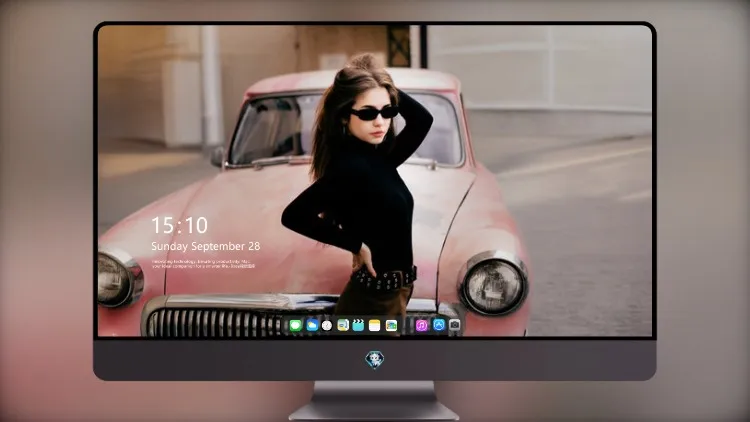Open the colorful photo widgets app icon
Screen dimensions: 750x422
pyautogui.click(x=391, y=325)
